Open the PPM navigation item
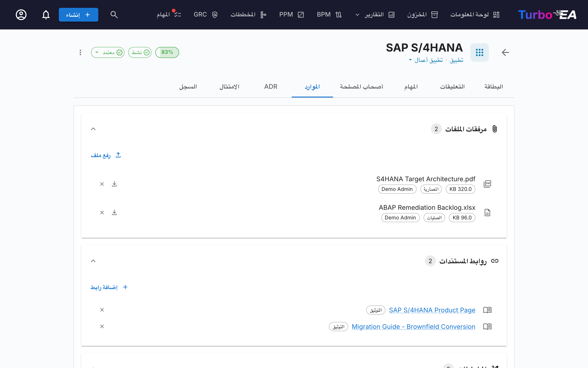Viewport: 588px width, 368px height. pyautogui.click(x=291, y=14)
